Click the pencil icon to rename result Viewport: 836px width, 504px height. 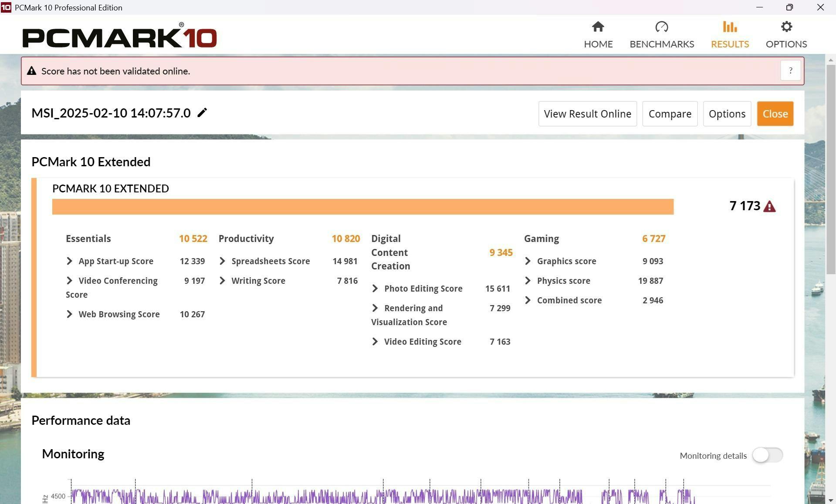pos(202,113)
